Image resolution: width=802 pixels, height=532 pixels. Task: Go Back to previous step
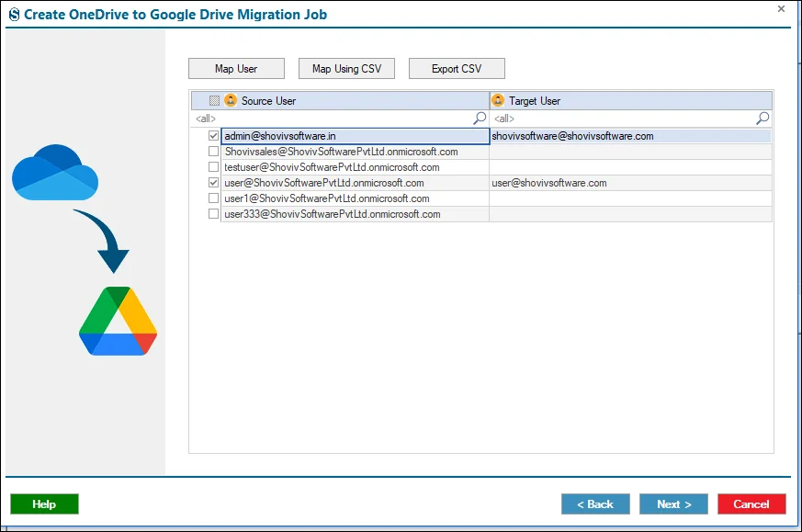595,504
